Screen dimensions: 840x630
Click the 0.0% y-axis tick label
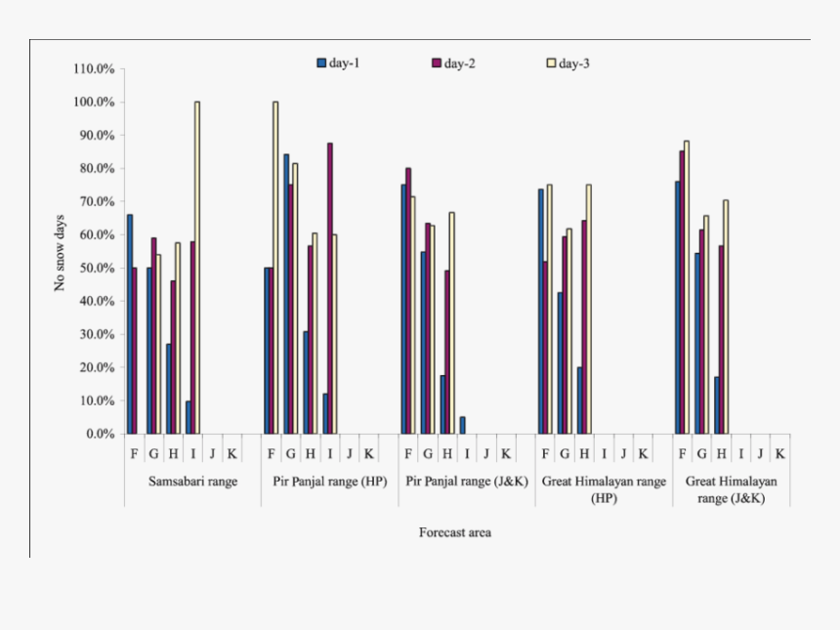tap(99, 435)
